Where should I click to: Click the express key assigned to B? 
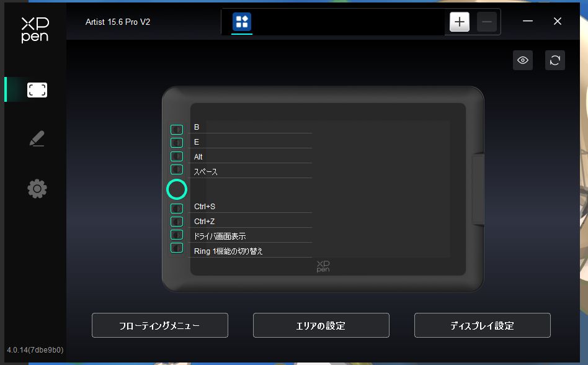click(177, 130)
